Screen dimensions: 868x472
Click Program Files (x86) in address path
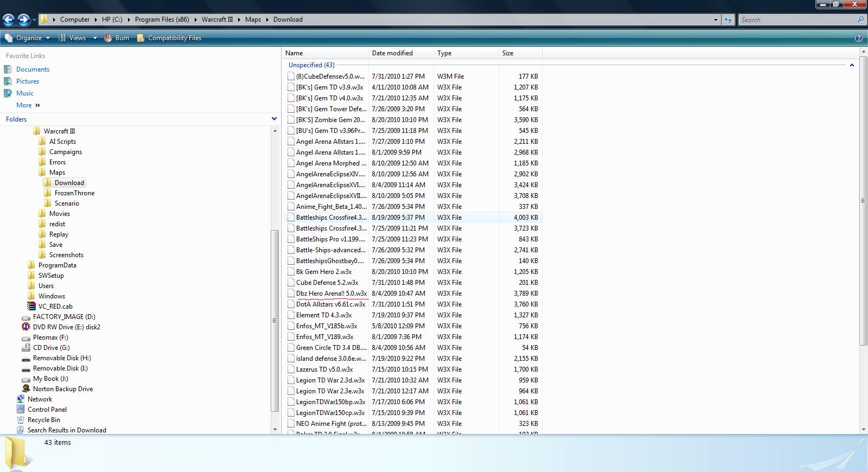(x=162, y=20)
